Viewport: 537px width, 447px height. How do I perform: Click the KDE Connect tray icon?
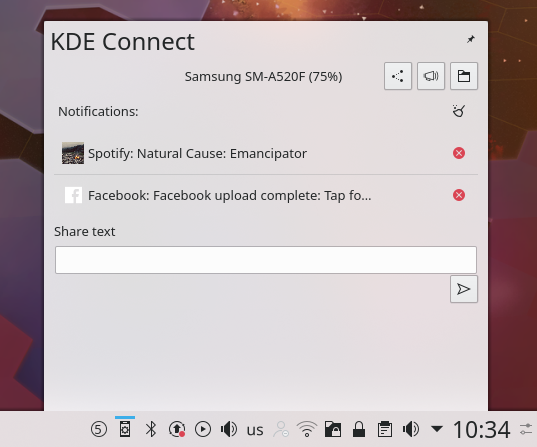pyautogui.click(x=125, y=429)
